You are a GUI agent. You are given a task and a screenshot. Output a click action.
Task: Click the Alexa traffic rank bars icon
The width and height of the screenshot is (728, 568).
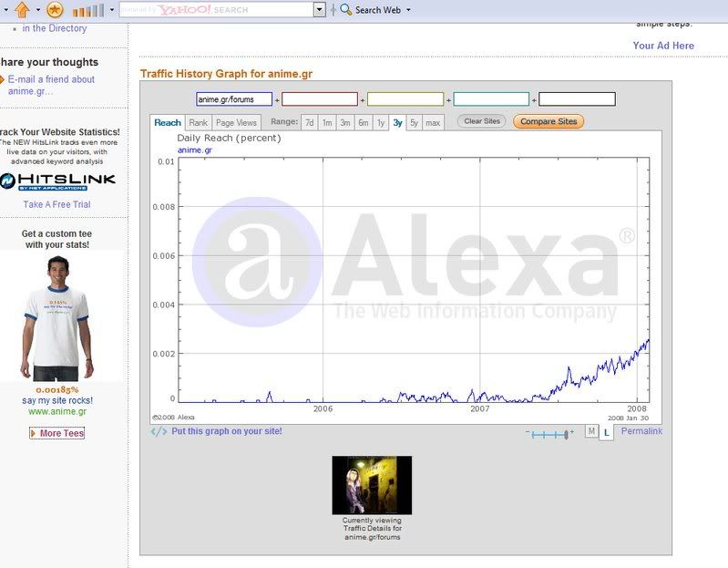(x=87, y=10)
